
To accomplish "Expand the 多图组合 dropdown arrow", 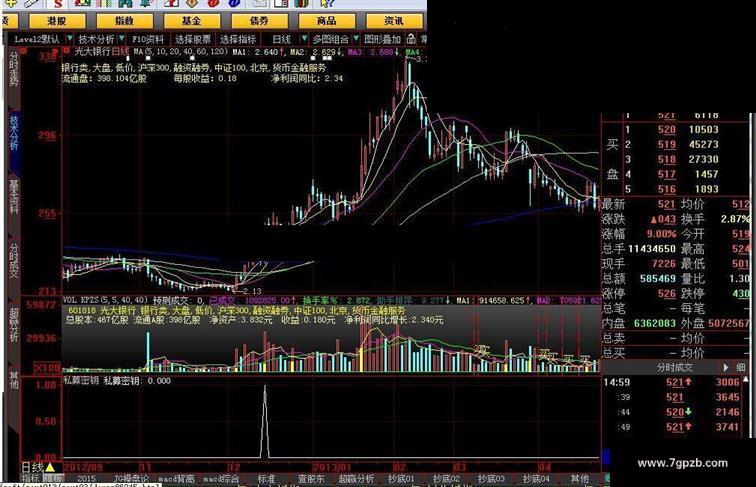I will tap(356, 39).
